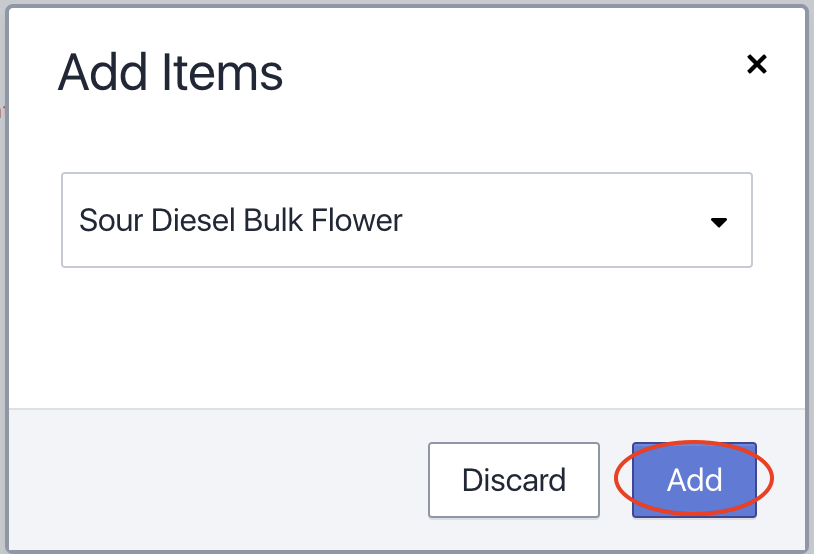Click the Discard button
814x554 pixels.
click(x=514, y=480)
